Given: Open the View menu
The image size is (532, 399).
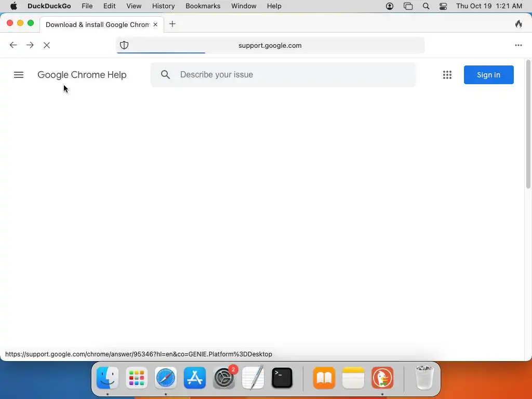Looking at the screenshot, I should point(134,6).
